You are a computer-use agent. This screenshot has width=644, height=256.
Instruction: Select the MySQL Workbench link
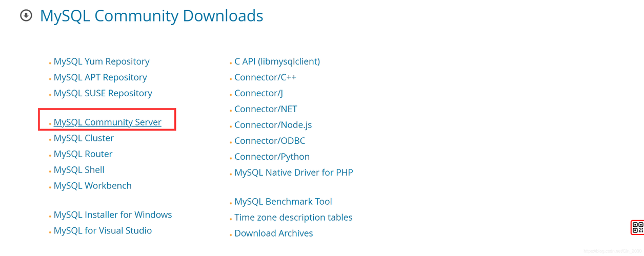pyautogui.click(x=92, y=186)
